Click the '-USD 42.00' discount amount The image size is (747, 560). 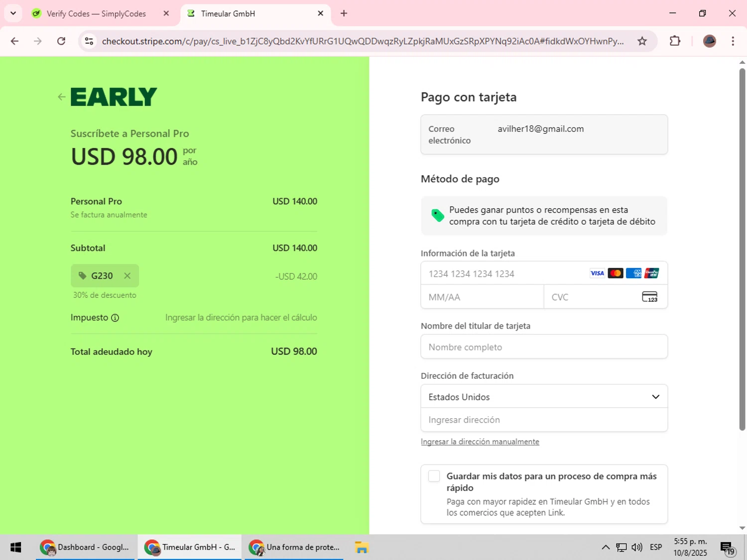[x=296, y=277]
